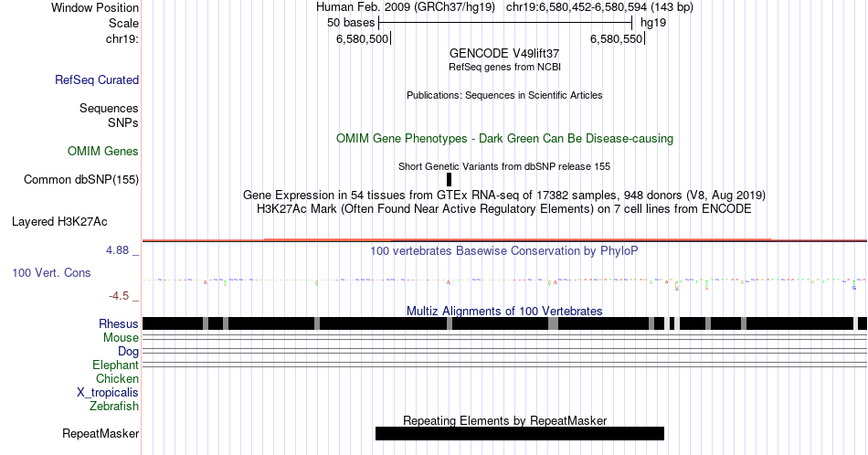Select the Dog alignment label
Image resolution: width=868 pixels, height=455 pixels.
tap(129, 352)
